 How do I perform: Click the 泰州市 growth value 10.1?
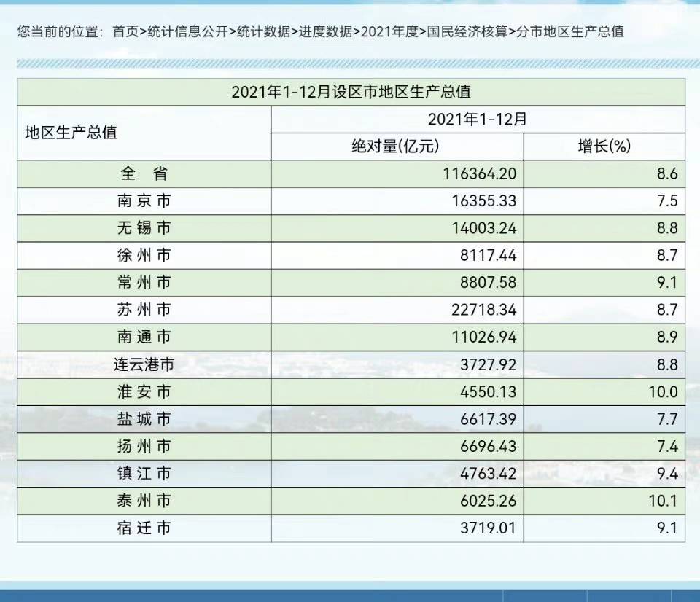[663, 501]
